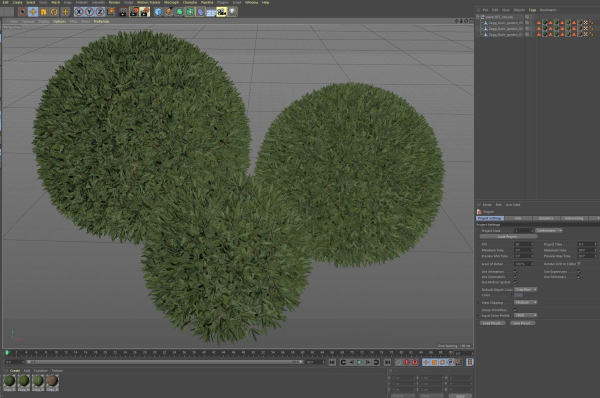Collapse the root object in Object Manager
The height and width of the screenshot is (398, 600).
point(478,17)
